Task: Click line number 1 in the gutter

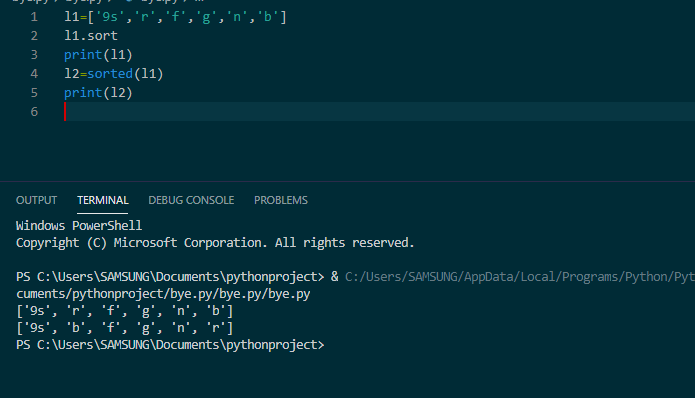Action: click(34, 17)
